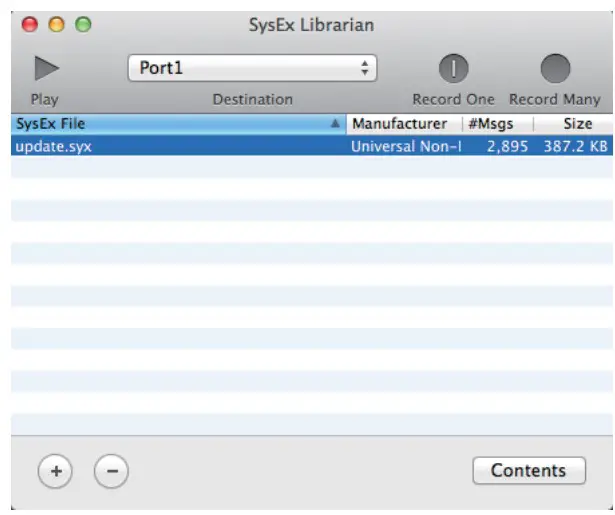Click the Universal Non-I manufacturer cell
This screenshot has height=515, width=615.
(406, 146)
